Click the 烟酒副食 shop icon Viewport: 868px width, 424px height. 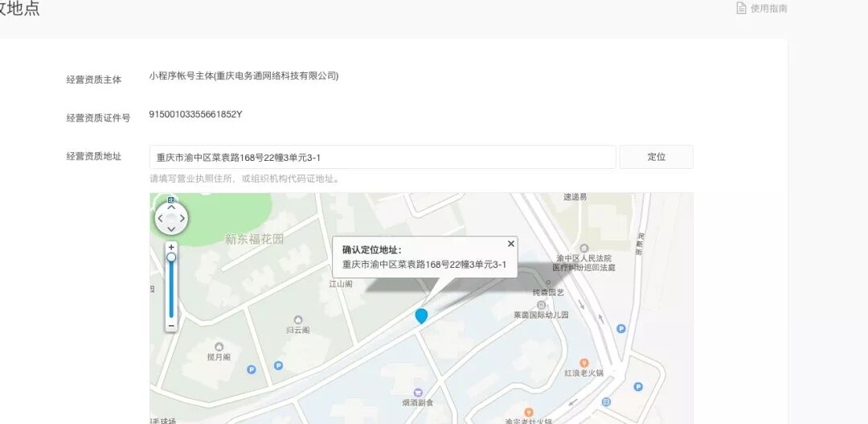coord(418,393)
